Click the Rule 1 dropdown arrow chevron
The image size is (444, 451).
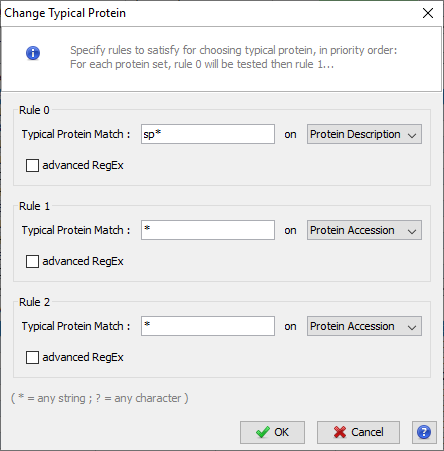(412, 231)
